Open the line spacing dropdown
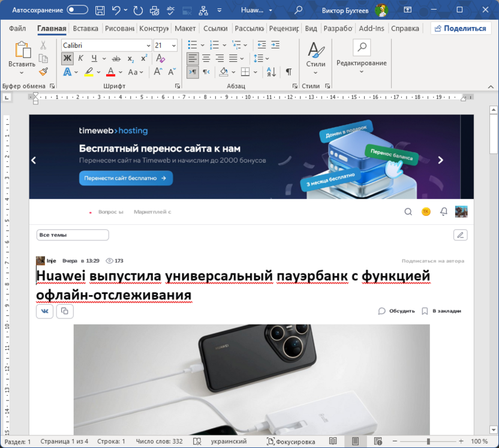The height and width of the screenshot is (448, 499). pos(267,59)
